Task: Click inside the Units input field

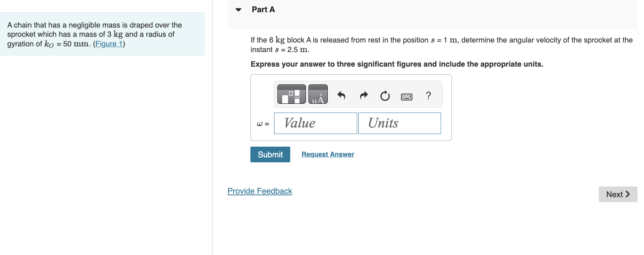Action: tap(399, 123)
